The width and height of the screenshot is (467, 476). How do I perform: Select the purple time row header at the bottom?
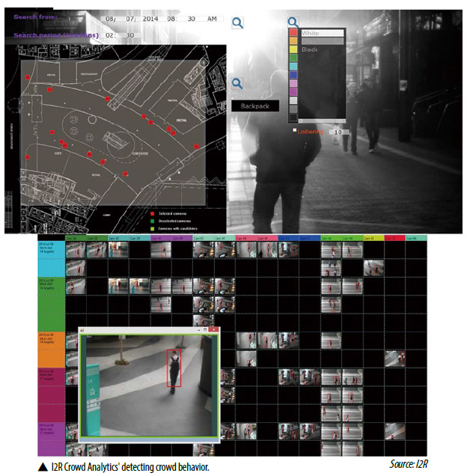tap(52, 439)
